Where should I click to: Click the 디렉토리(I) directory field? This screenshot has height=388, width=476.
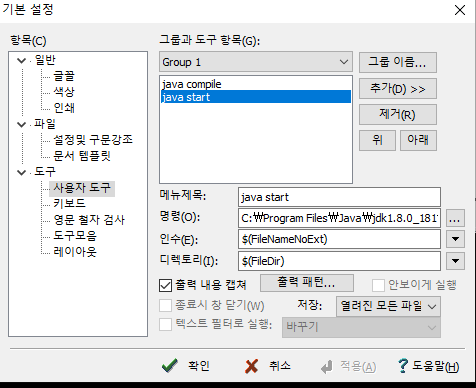point(339,261)
